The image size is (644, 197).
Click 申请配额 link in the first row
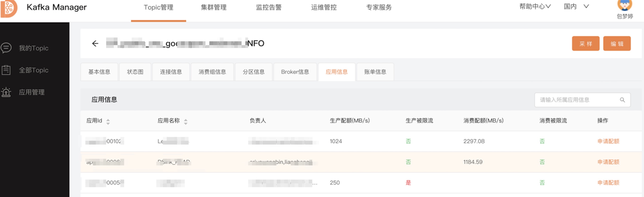point(608,141)
